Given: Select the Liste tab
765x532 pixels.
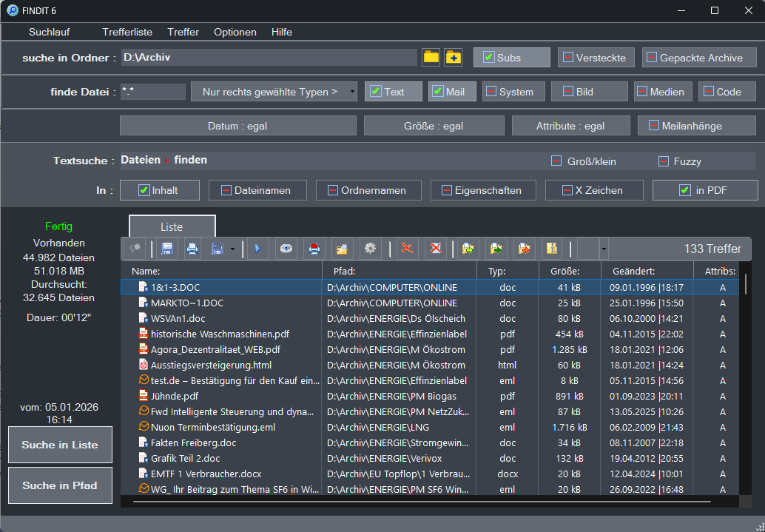Looking at the screenshot, I should point(172,226).
